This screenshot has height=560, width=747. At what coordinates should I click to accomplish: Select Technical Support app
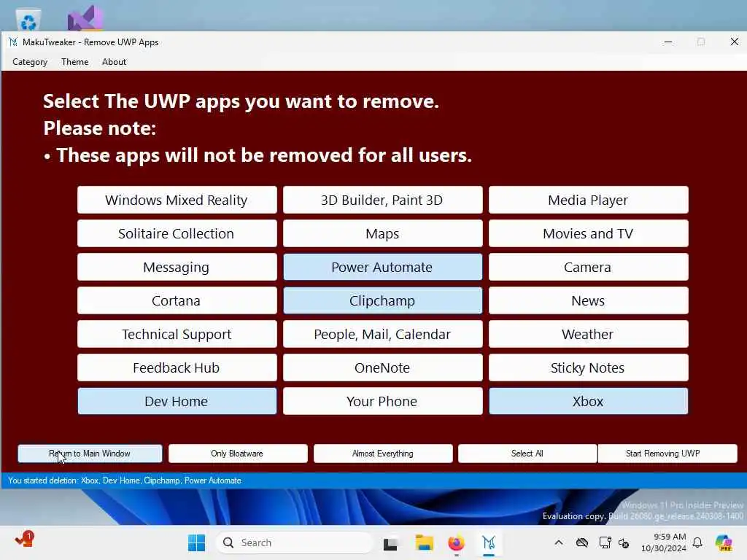coord(177,334)
